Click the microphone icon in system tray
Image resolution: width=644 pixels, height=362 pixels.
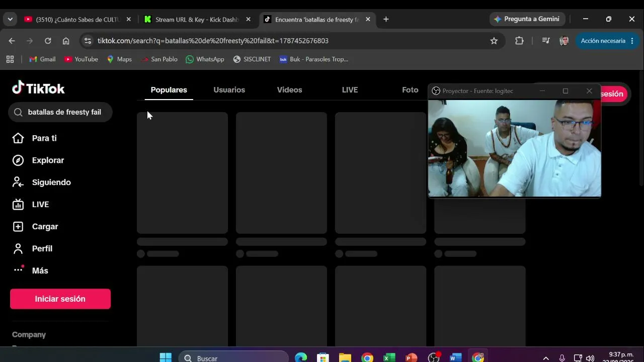pyautogui.click(x=562, y=358)
